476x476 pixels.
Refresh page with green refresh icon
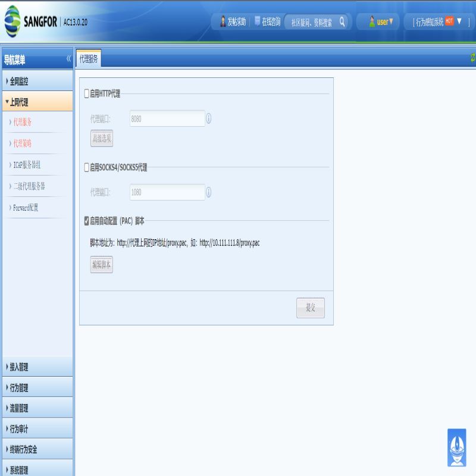(473, 57)
